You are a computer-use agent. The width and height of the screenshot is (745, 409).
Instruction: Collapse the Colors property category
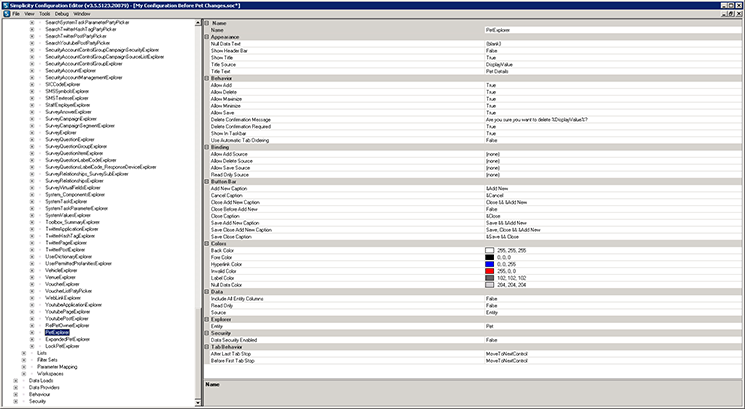pyautogui.click(x=207, y=244)
